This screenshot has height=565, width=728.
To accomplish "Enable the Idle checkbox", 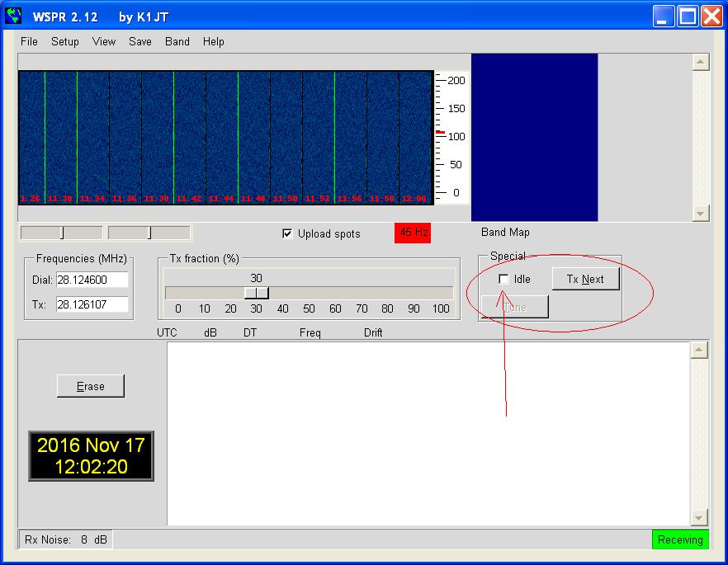I will [503, 280].
